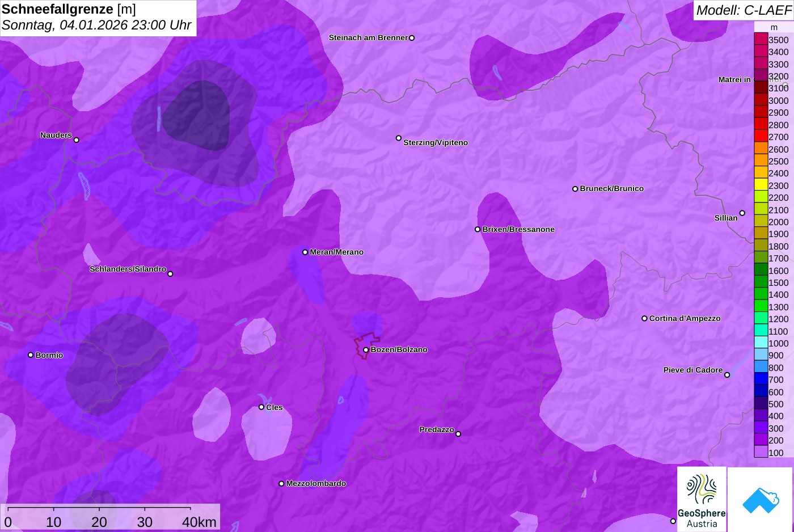This screenshot has height=532, width=794.
Task: Click the 2700 m red legend swatch
Action: tap(761, 136)
